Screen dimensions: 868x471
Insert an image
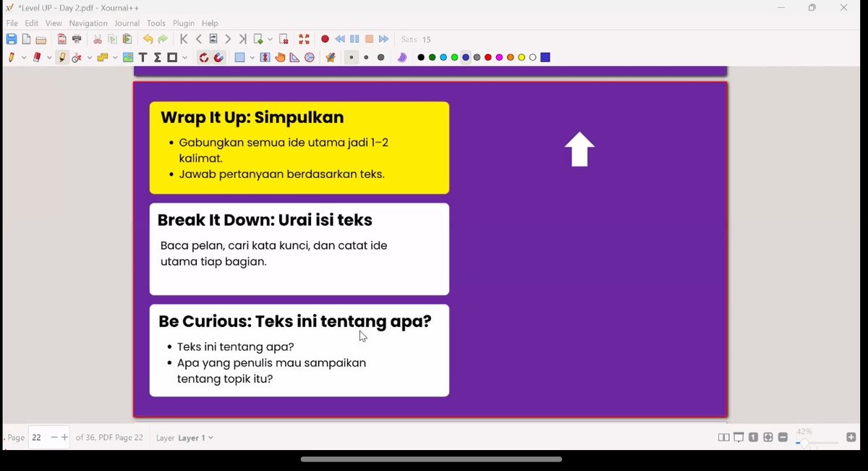click(128, 57)
